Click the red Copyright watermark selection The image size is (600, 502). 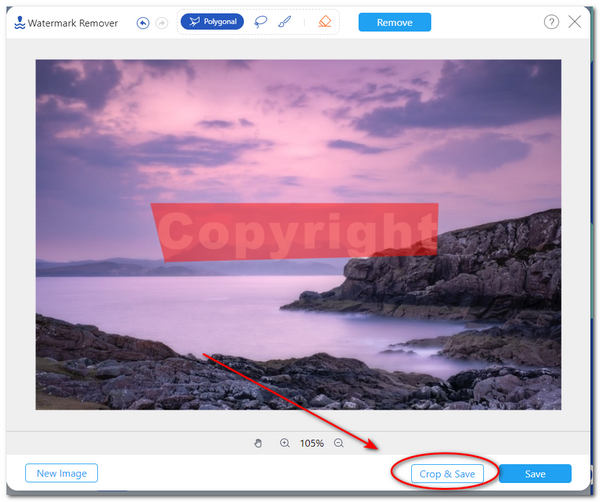coord(294,230)
